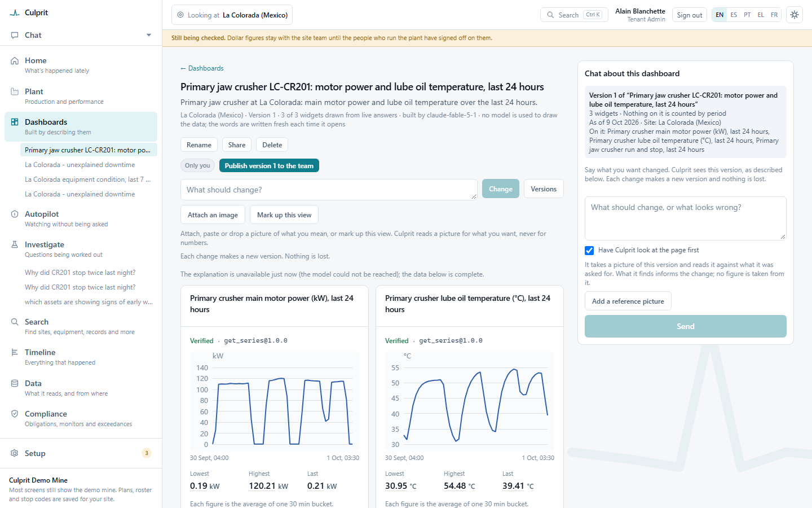Click the Autopilot sidebar icon
This screenshot has height=508, width=812.
click(x=15, y=214)
